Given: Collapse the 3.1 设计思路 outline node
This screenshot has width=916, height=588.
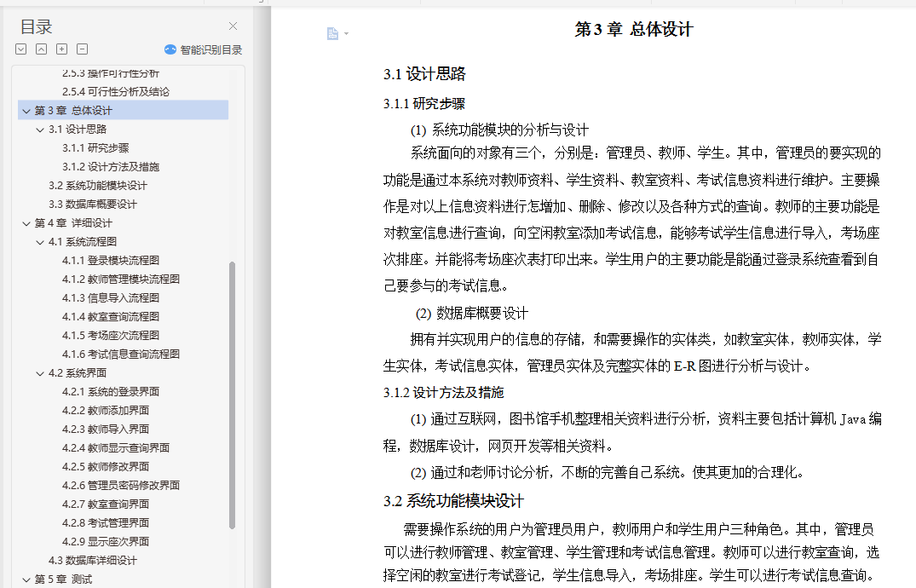Looking at the screenshot, I should pos(40,130).
